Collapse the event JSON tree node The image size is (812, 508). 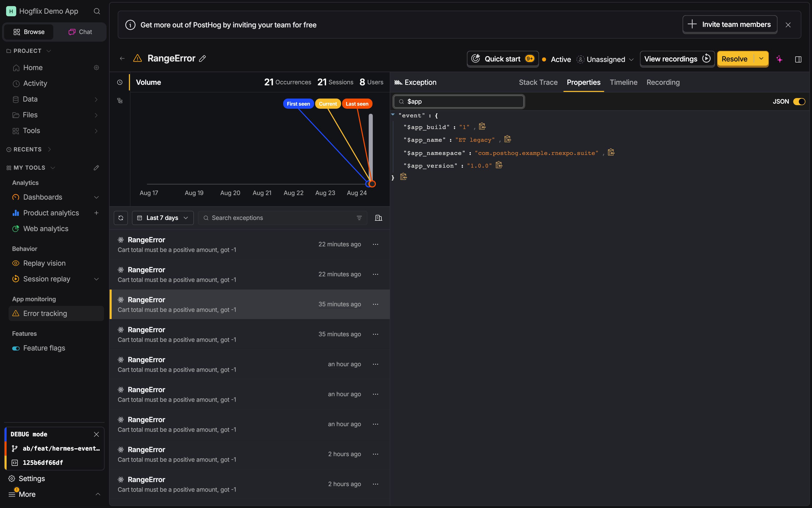[x=393, y=115]
